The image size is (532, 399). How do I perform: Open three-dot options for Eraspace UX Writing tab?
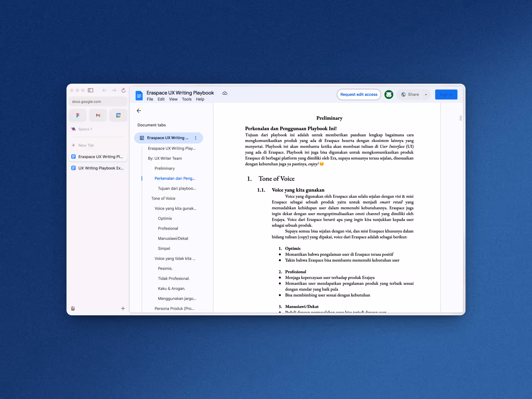(196, 138)
